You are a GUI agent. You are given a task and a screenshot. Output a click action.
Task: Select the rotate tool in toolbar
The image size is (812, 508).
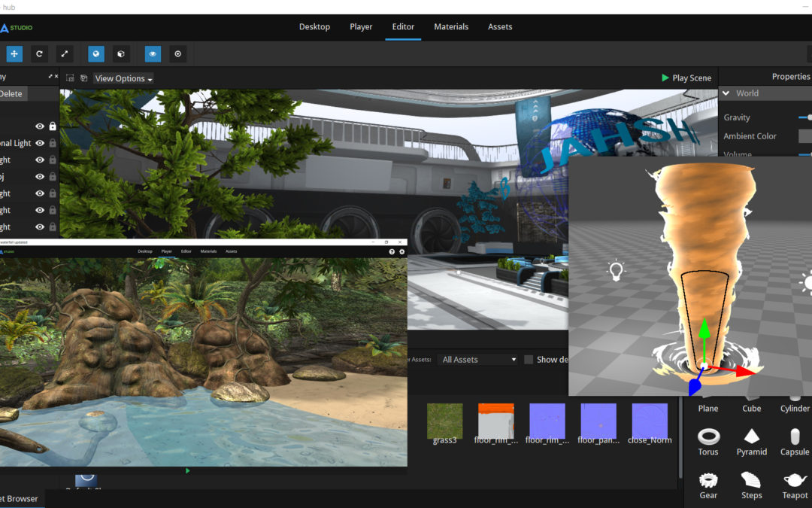tap(39, 54)
